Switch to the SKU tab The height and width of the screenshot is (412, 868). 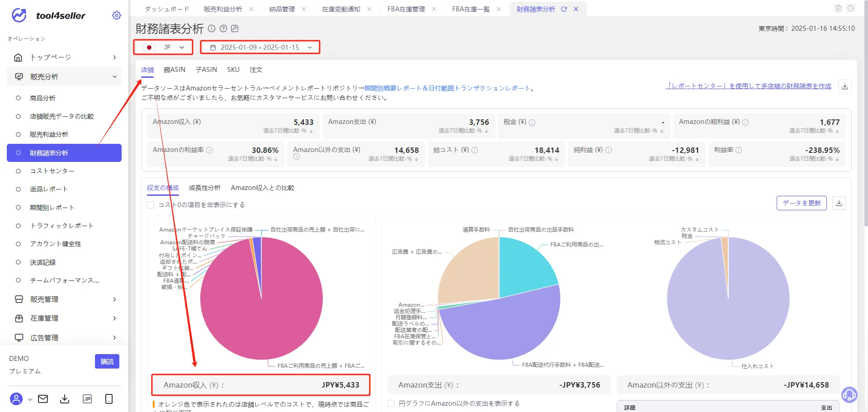233,70
